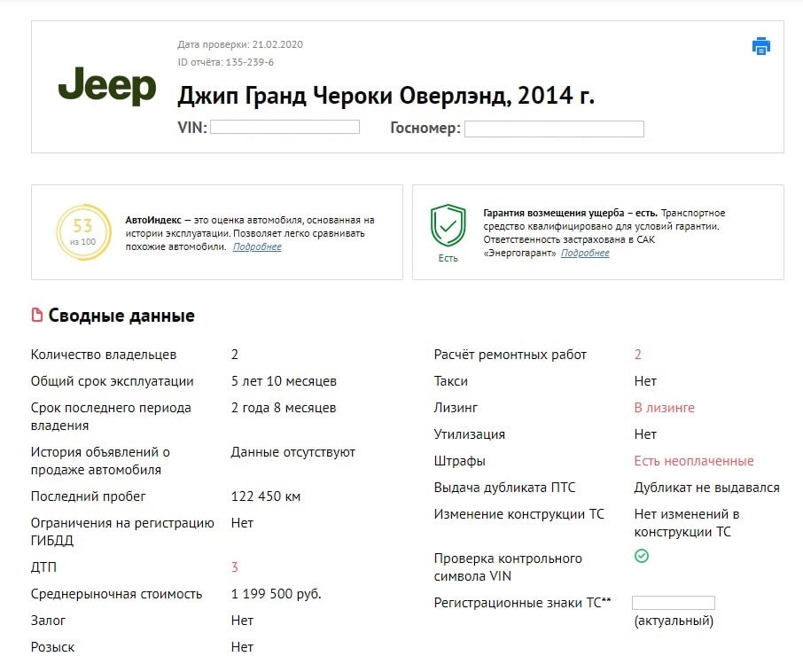The image size is (803, 672).
Task: Click the mileage value 122 450 км
Action: (265, 496)
